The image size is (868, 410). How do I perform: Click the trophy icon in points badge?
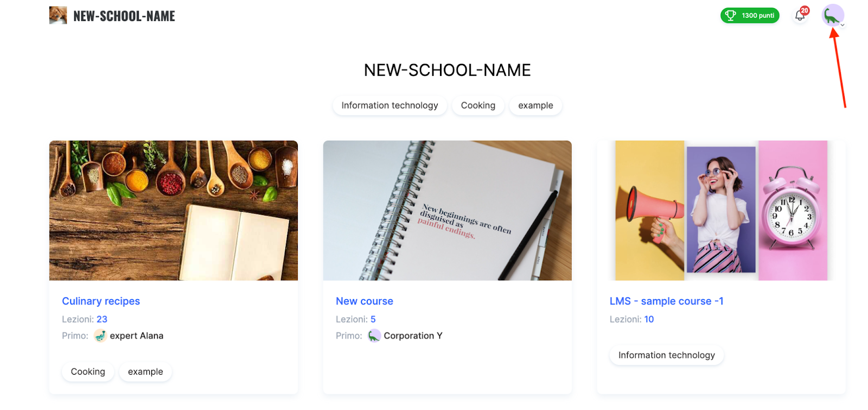[731, 16]
